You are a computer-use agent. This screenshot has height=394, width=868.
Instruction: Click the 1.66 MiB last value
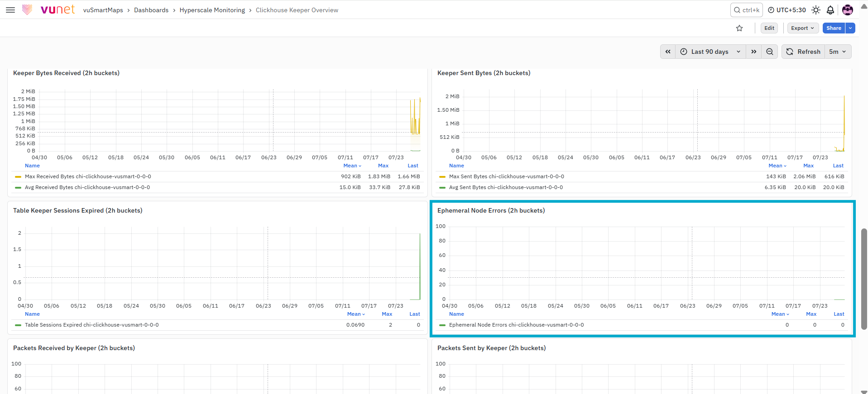coord(408,176)
